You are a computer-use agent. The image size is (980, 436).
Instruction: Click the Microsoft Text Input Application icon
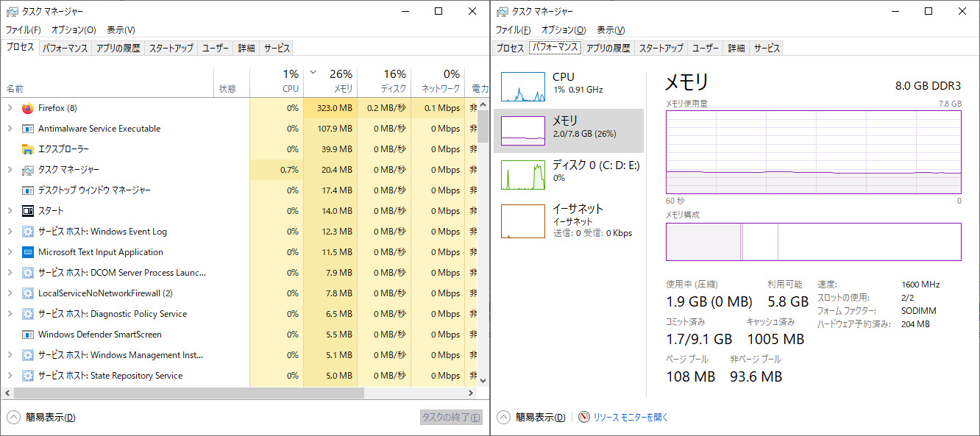tap(28, 252)
